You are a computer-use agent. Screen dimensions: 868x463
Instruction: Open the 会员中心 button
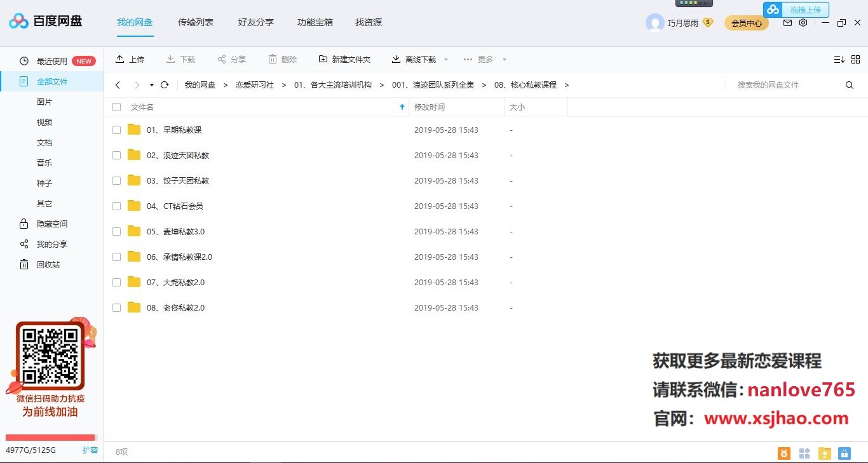click(747, 23)
